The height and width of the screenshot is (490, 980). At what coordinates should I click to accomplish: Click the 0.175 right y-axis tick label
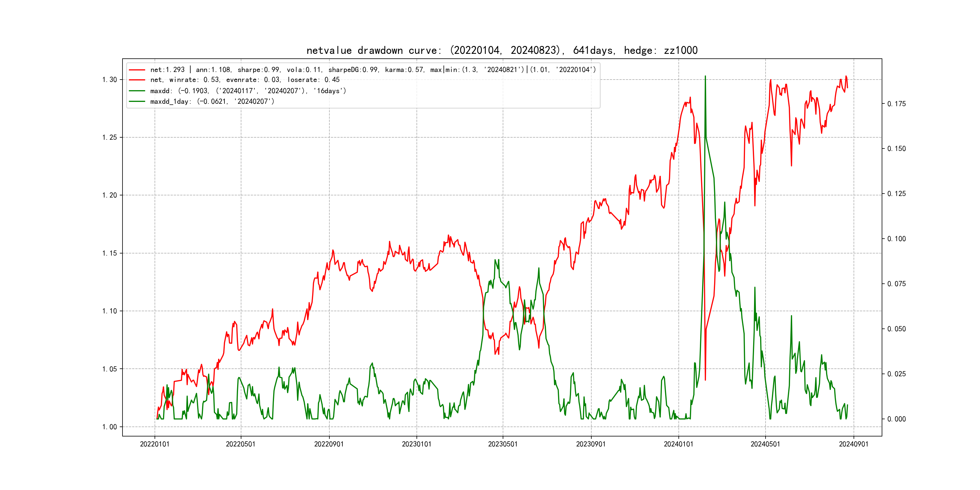896,104
